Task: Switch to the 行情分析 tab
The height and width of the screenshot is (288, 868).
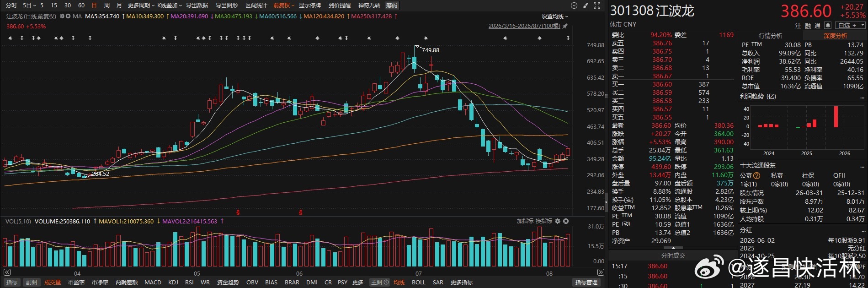Action: tap(771, 36)
